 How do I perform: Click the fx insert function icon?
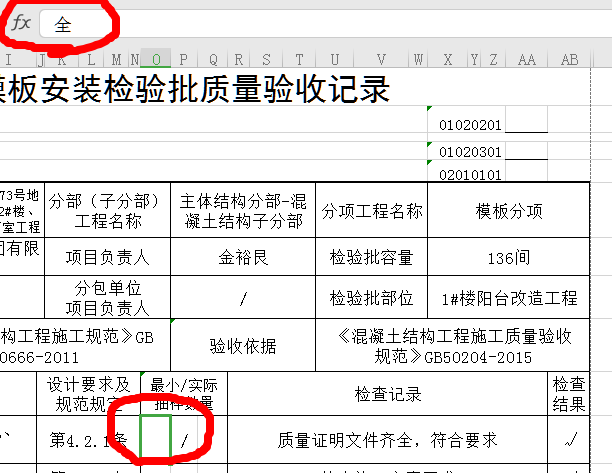point(21,24)
